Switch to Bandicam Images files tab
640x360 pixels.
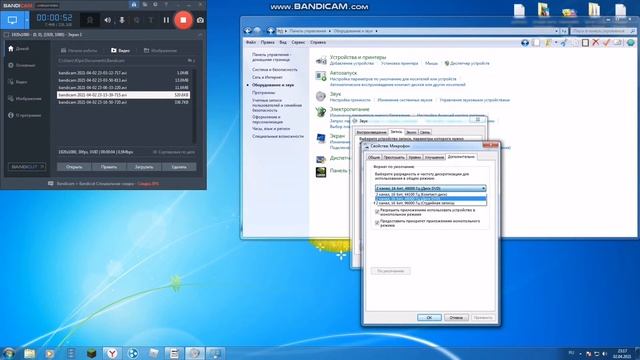[x=160, y=51]
